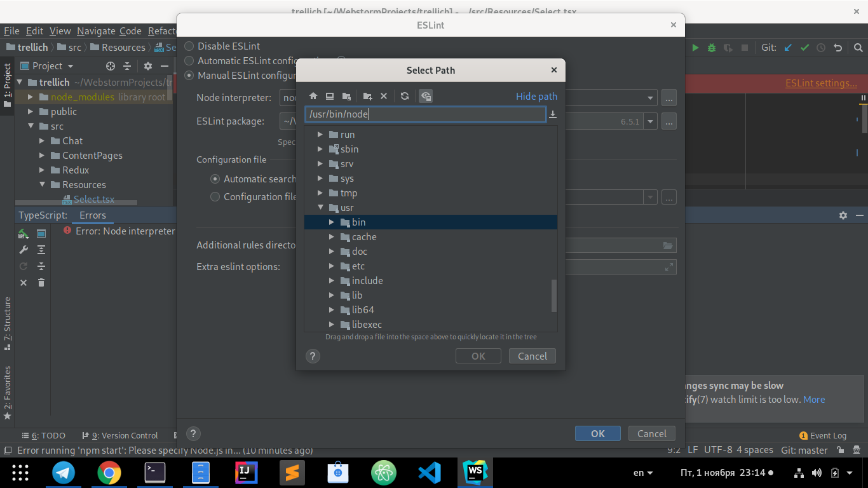Screen dimensions: 868x488
Task: Expand the sbin folder arrow
Action: [320, 149]
